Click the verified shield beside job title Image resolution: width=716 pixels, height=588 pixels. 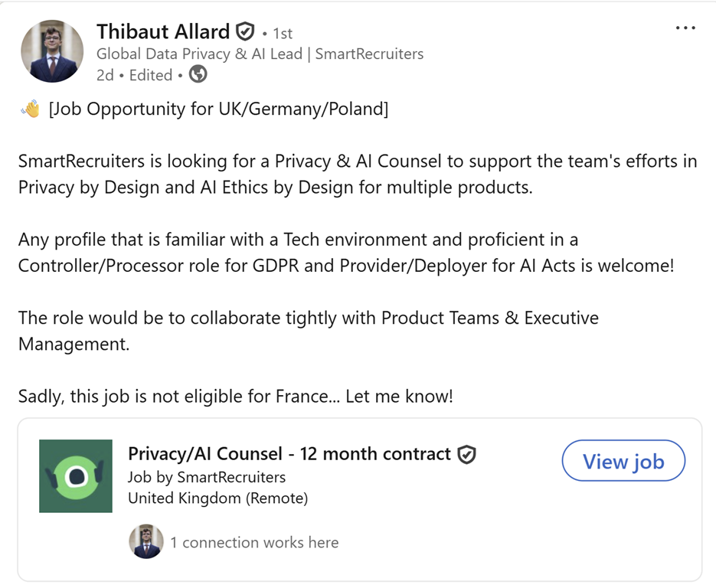tap(466, 455)
